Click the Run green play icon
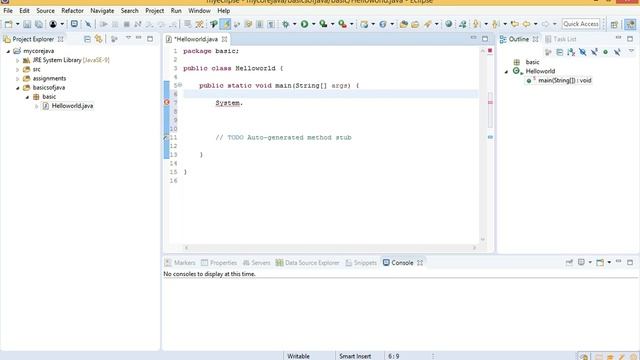 coord(304,24)
